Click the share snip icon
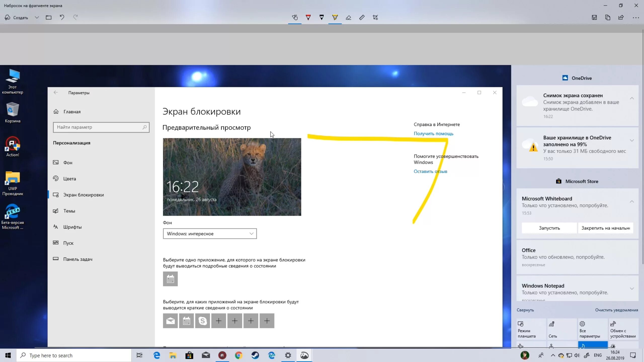 (x=621, y=17)
